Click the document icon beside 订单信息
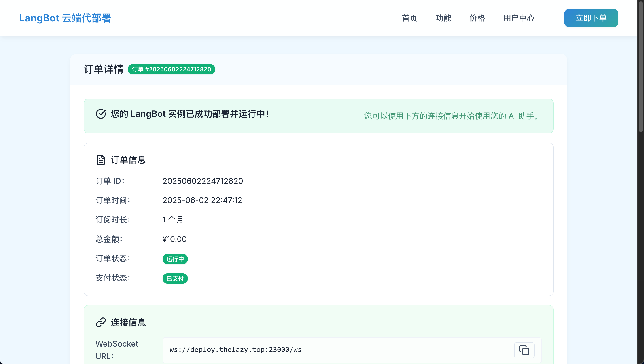 coord(101,160)
